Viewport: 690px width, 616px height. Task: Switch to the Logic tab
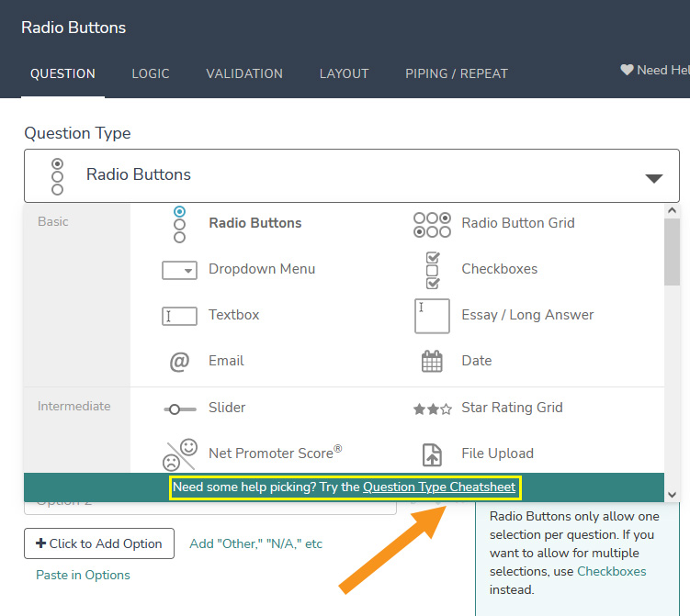tap(151, 73)
